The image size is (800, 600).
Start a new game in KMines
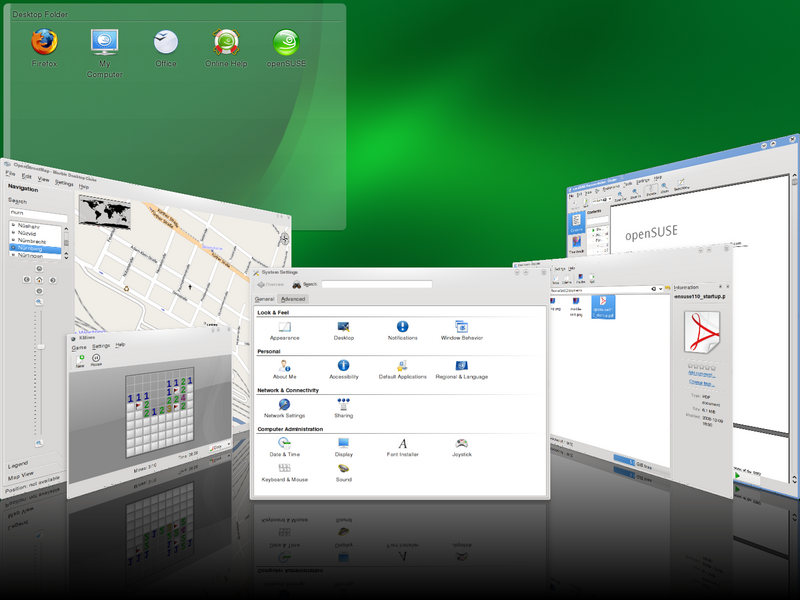coord(79,358)
